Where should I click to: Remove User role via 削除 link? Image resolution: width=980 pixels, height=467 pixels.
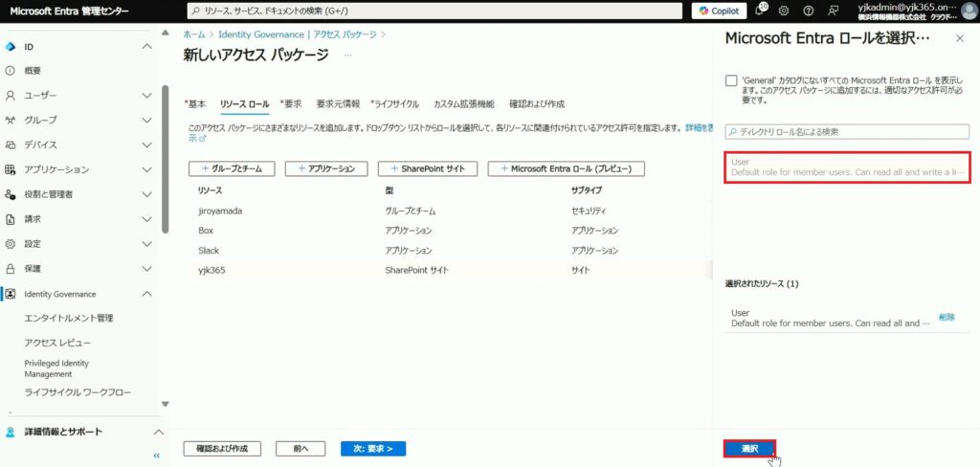click(947, 317)
